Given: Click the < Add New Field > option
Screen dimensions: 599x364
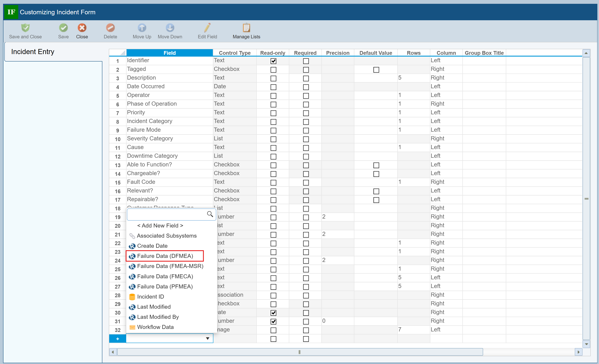Looking at the screenshot, I should [x=160, y=226].
